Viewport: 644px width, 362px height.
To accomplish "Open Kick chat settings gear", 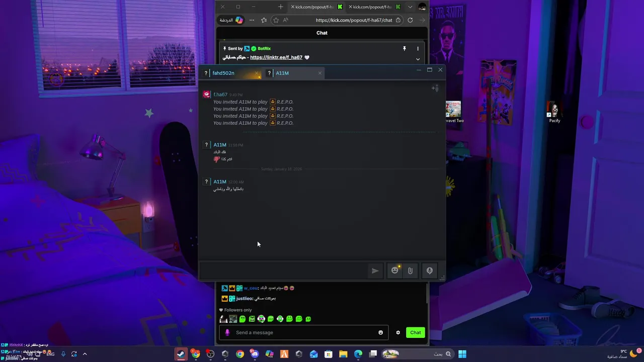I will click(x=398, y=332).
